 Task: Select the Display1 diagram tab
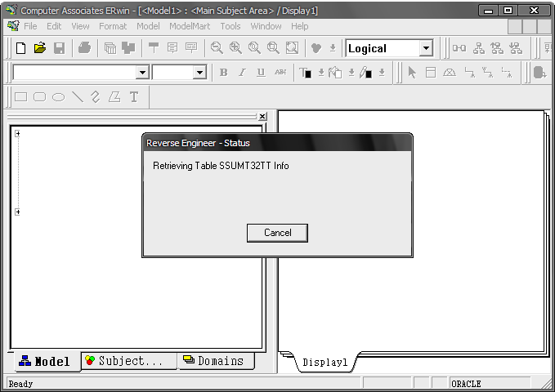pos(325,363)
